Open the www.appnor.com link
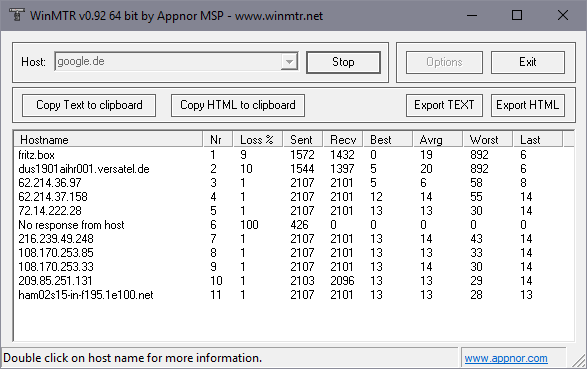The width and height of the screenshot is (587, 369). [506, 359]
